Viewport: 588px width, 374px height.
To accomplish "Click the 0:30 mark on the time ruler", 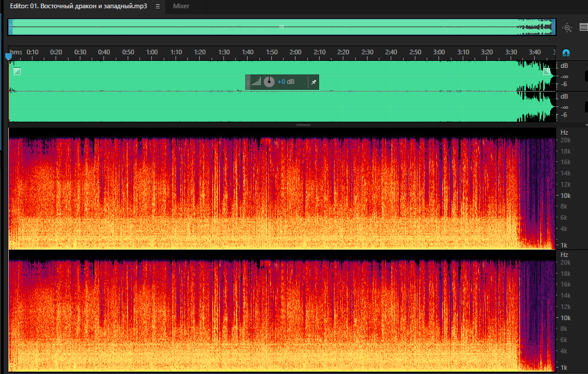I will [80, 52].
